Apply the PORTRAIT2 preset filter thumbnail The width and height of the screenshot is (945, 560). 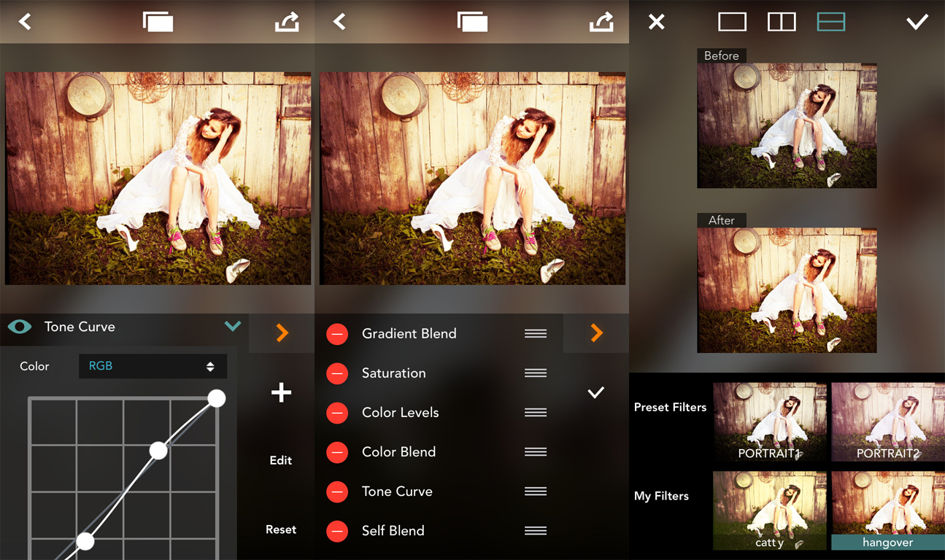click(887, 421)
